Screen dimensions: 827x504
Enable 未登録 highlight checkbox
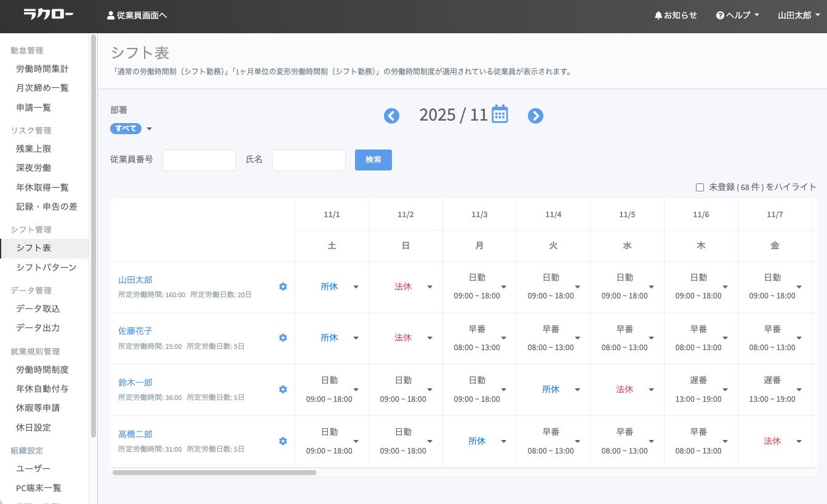pos(700,187)
